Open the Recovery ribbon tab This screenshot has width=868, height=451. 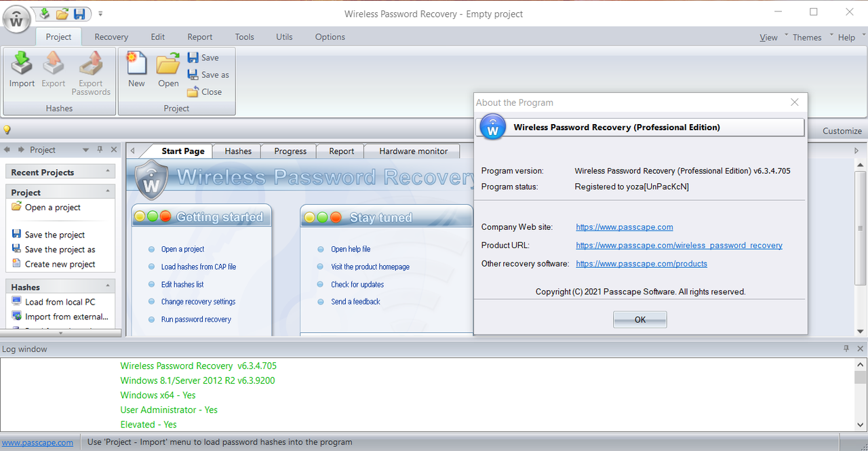click(x=111, y=37)
